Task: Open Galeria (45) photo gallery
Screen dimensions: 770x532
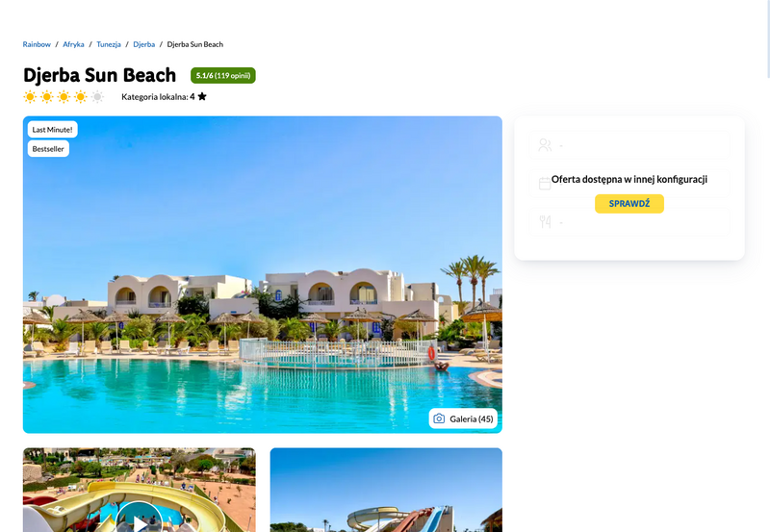Action: click(x=463, y=418)
